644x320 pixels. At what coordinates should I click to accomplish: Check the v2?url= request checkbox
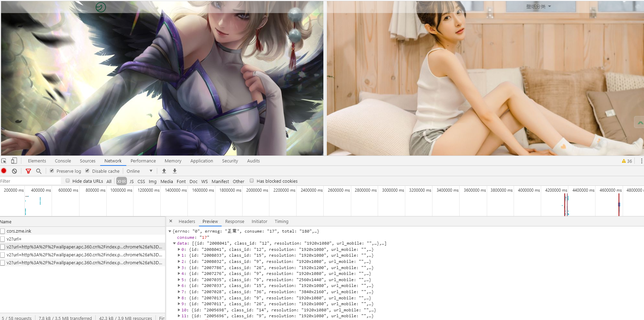tap(3, 239)
